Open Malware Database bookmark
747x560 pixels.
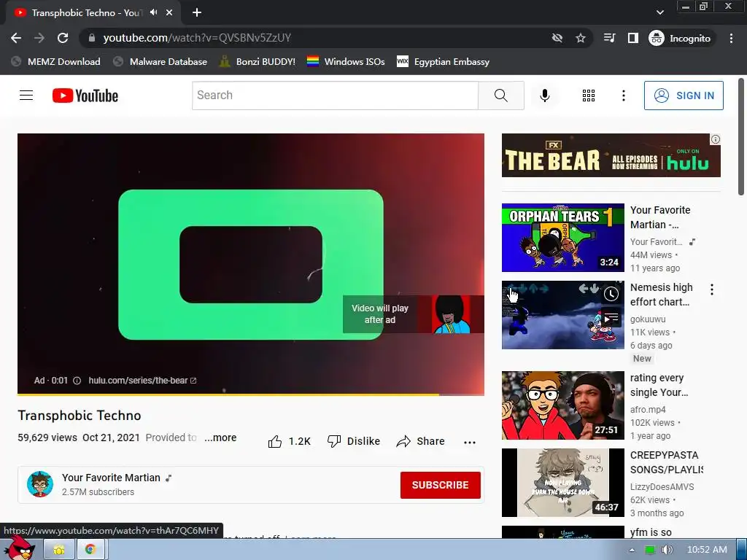(x=160, y=61)
